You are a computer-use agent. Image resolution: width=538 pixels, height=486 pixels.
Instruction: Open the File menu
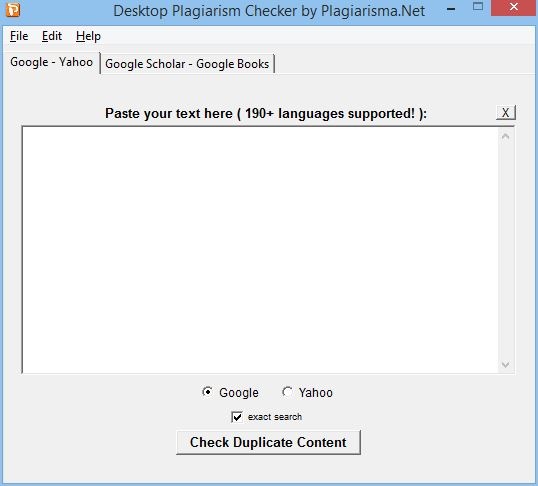pos(19,36)
